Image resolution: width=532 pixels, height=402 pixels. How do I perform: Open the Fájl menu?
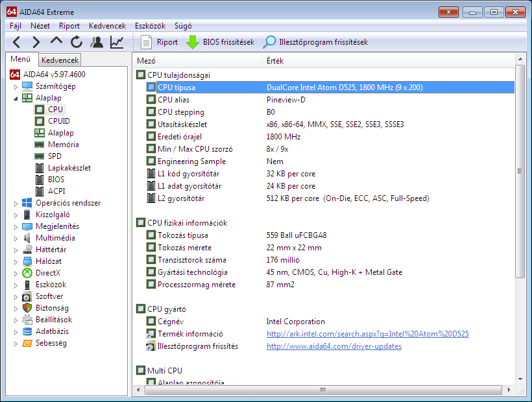pyautogui.click(x=16, y=26)
